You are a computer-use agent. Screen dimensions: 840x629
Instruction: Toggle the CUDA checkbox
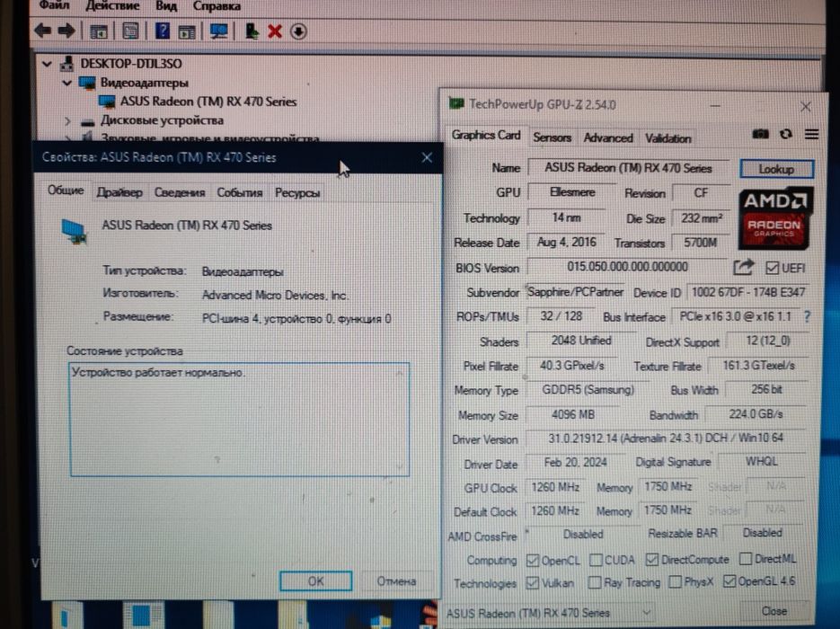click(595, 561)
